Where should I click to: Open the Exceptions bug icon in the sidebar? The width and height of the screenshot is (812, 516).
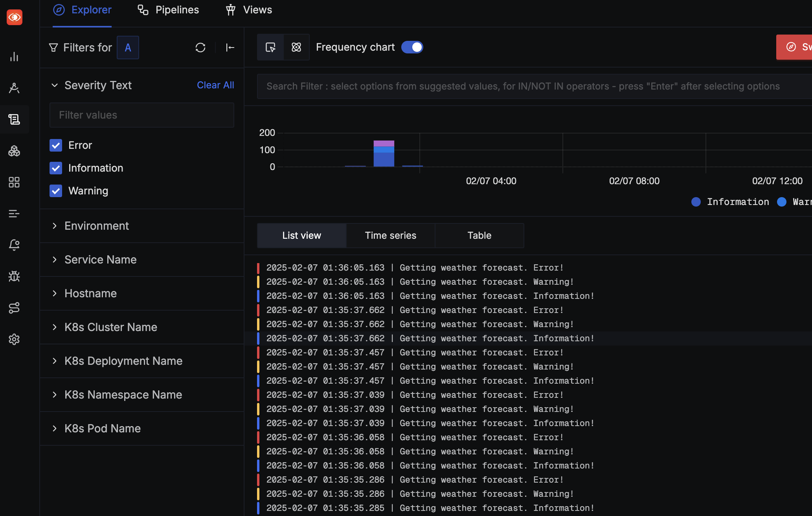tap(15, 276)
